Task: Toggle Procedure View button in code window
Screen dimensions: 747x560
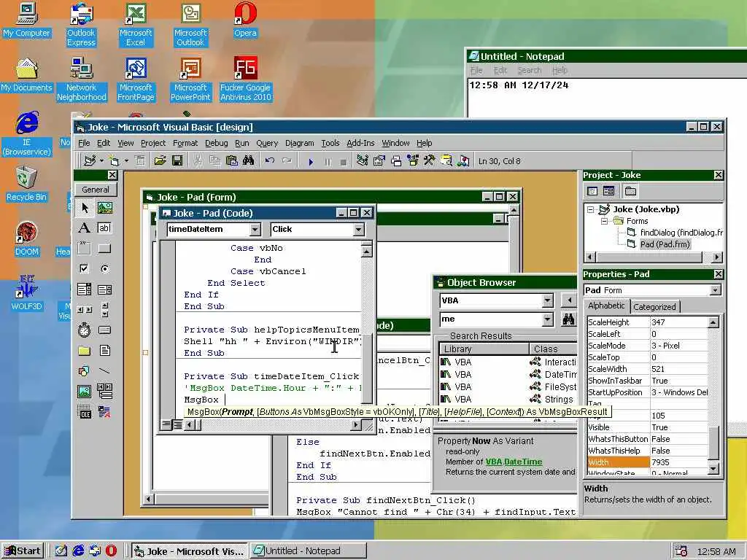Action: coord(166,424)
